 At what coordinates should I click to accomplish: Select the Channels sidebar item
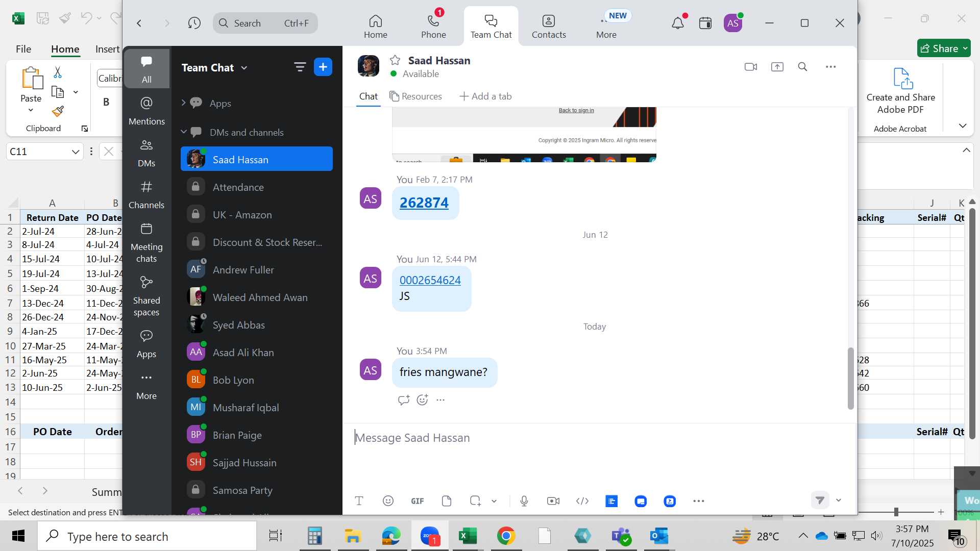(146, 194)
